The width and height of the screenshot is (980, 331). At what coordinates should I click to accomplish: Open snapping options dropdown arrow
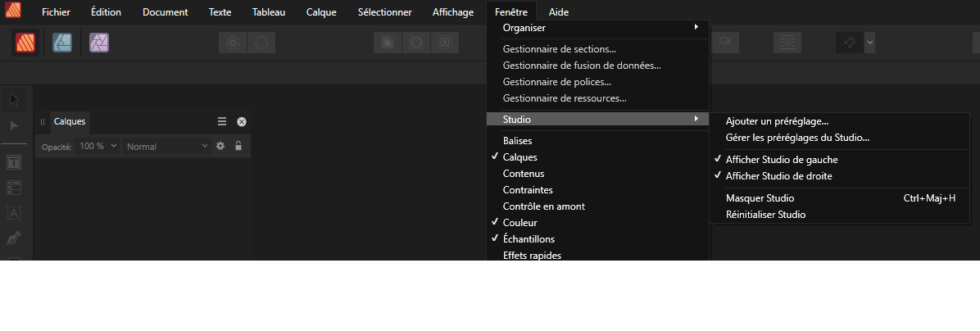pos(869,43)
